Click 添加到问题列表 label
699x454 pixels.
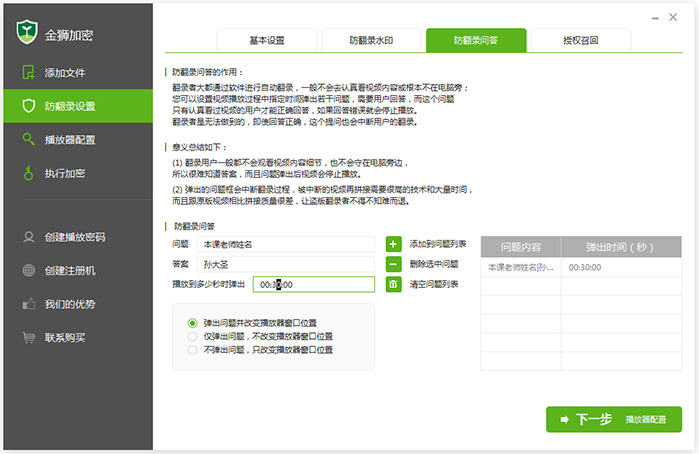pos(438,244)
